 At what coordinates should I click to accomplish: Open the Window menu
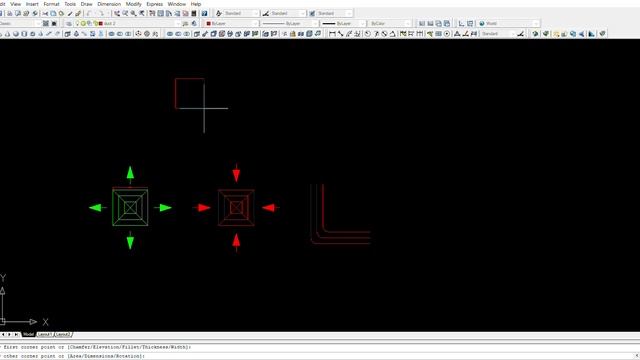[177, 4]
